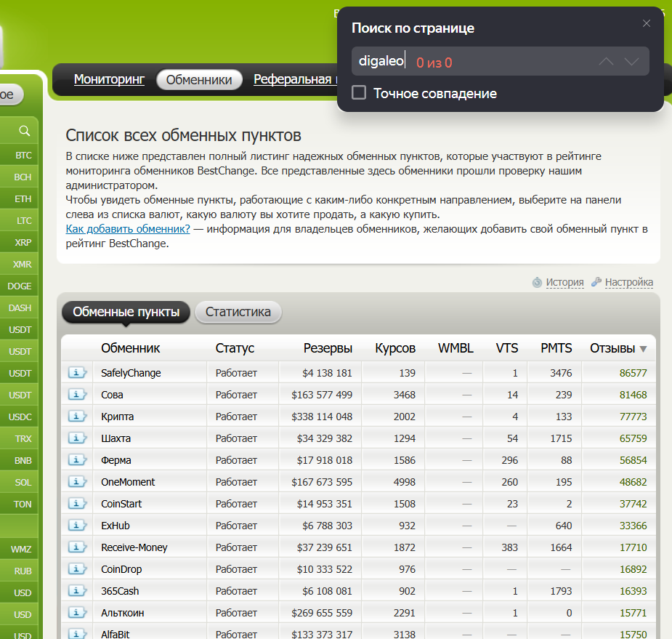Open info icon for ExHub exchanger
This screenshot has width=672, height=639.
click(77, 526)
